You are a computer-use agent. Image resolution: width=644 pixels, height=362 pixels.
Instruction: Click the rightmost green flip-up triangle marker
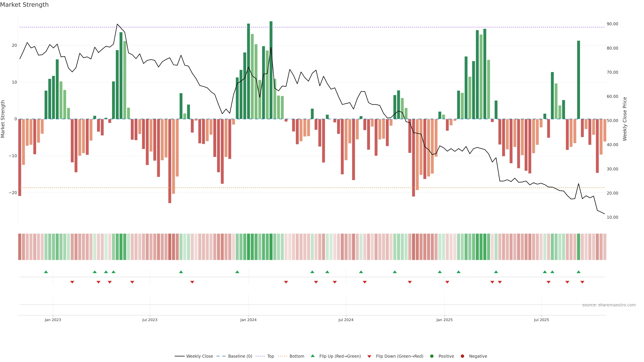tap(578, 272)
